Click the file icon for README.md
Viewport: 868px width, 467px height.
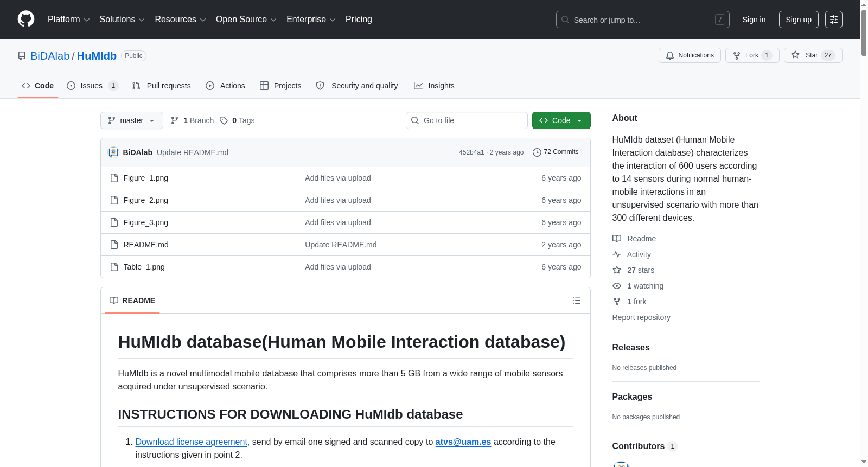coord(114,245)
